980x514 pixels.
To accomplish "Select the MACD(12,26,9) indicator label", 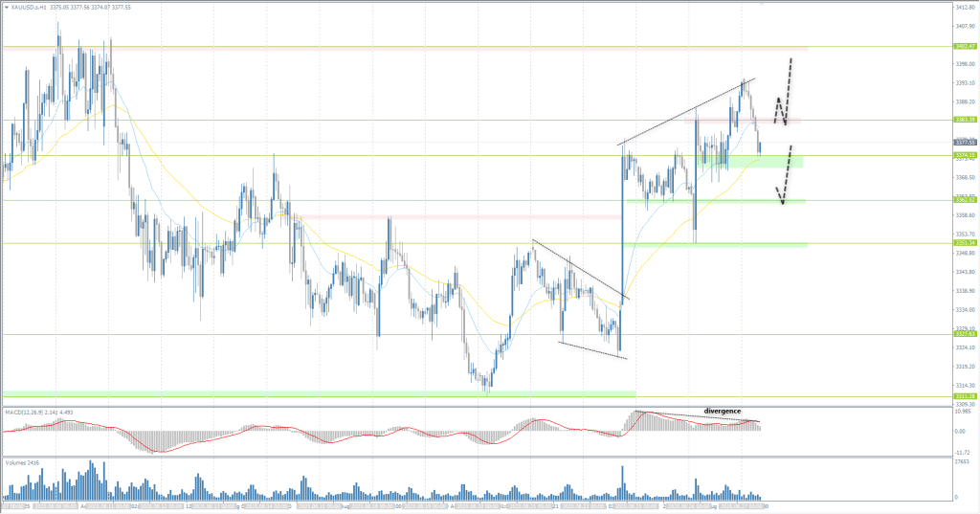I will pyautogui.click(x=27, y=411).
